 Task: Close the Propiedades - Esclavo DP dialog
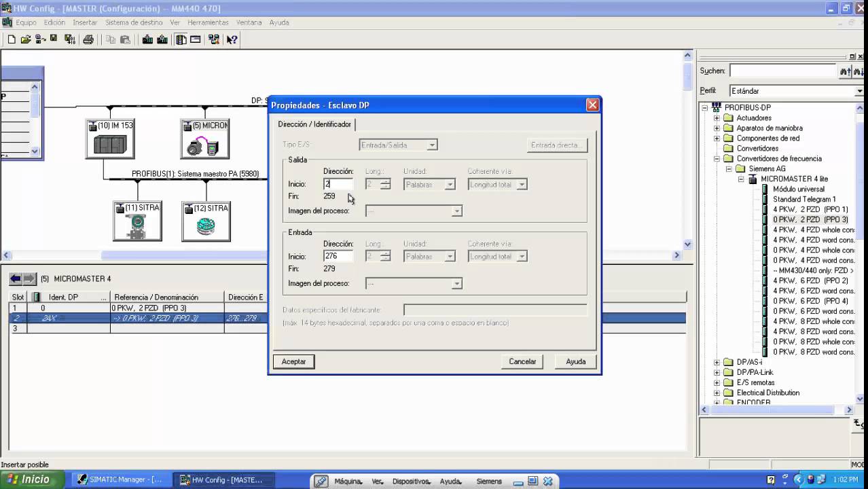[x=592, y=105]
